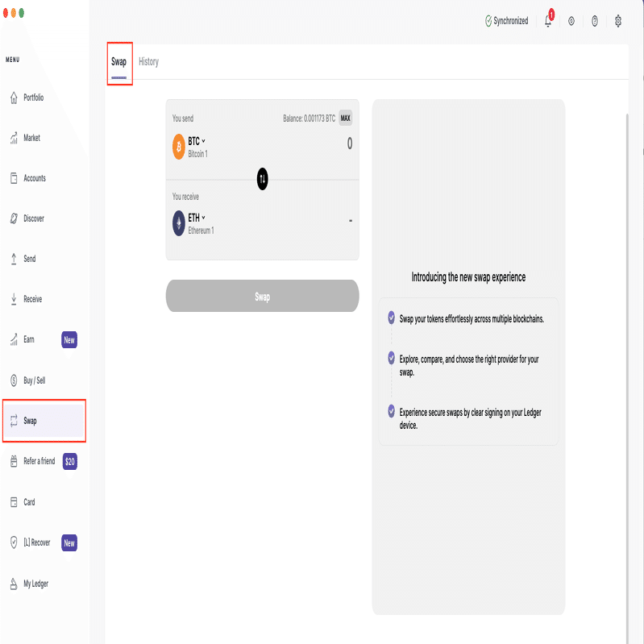Open the help question mark icon
This screenshot has width=644, height=644.
coord(595,21)
